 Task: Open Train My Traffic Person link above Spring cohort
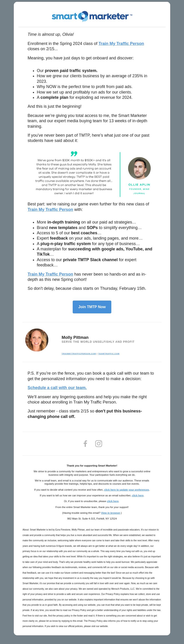[50, 274]
